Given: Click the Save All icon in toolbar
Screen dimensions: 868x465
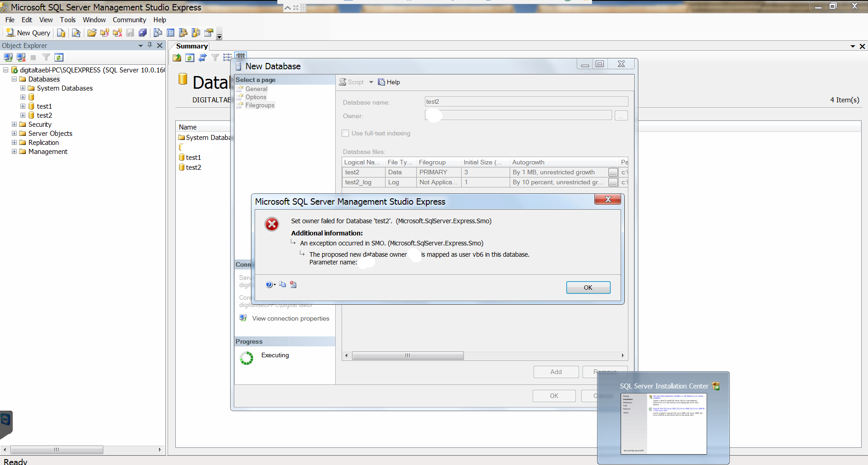Looking at the screenshot, I should click(142, 33).
